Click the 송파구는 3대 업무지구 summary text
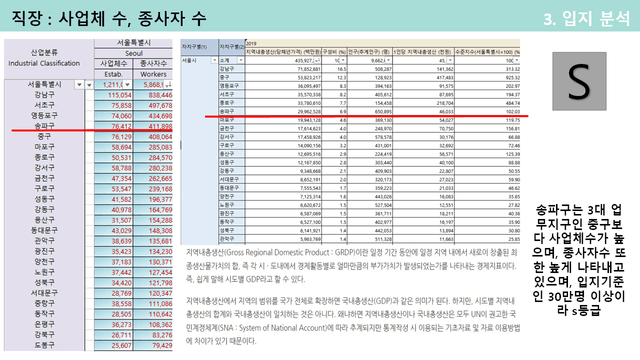The height and width of the screenshot is (360, 640). 579,260
